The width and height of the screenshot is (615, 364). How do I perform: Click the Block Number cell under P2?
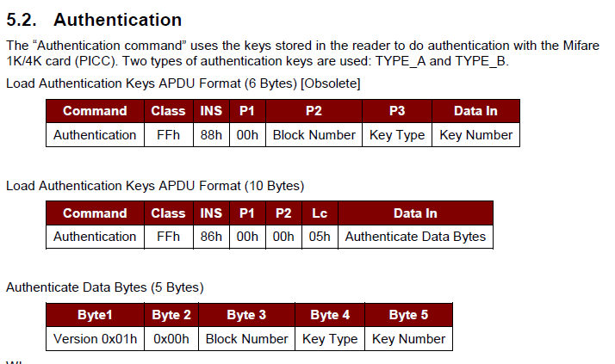(314, 135)
